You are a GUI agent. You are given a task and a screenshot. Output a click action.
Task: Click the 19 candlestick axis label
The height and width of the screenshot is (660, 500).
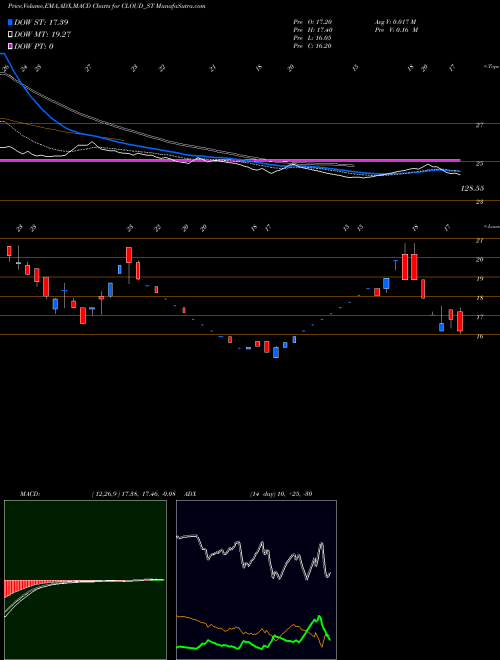[x=479, y=279]
